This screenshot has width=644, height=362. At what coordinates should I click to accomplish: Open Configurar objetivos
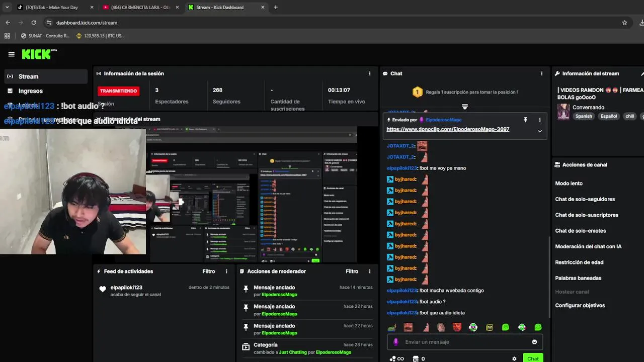(580, 306)
